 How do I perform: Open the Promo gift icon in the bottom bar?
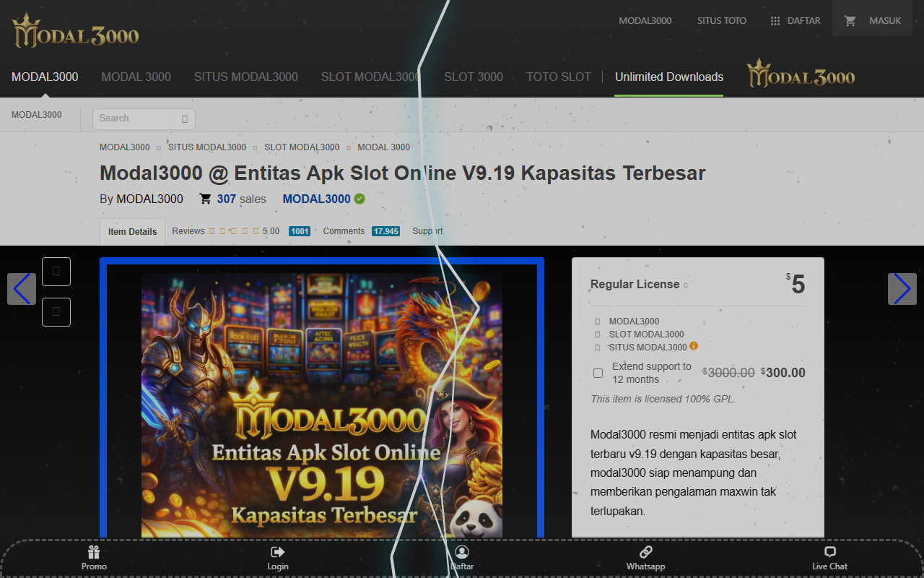pos(94,552)
